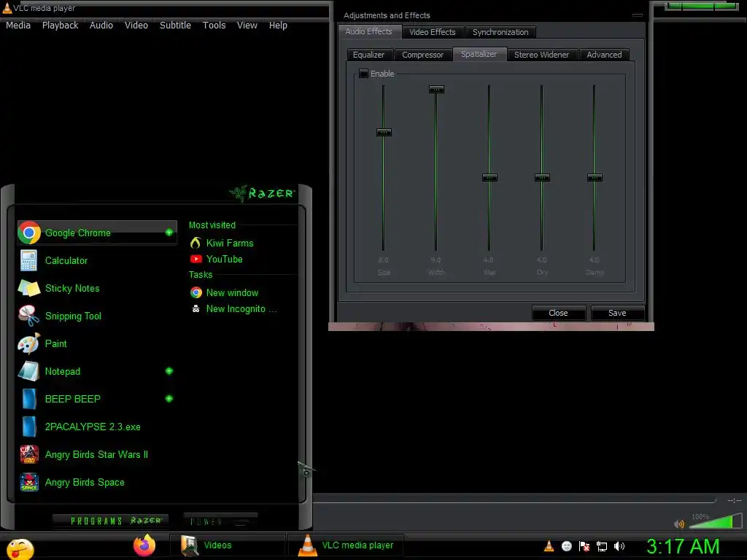Screen dimensions: 747x560
Task: Click the smiley start button
Action: point(20,548)
